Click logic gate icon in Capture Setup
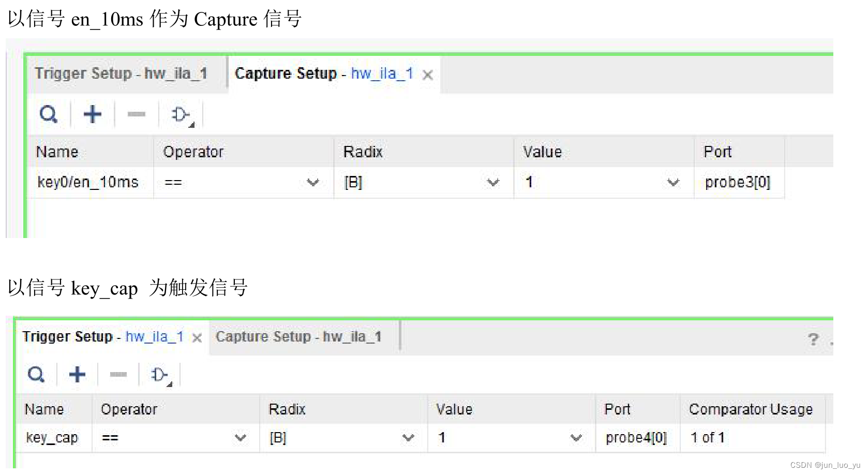 pyautogui.click(x=181, y=114)
